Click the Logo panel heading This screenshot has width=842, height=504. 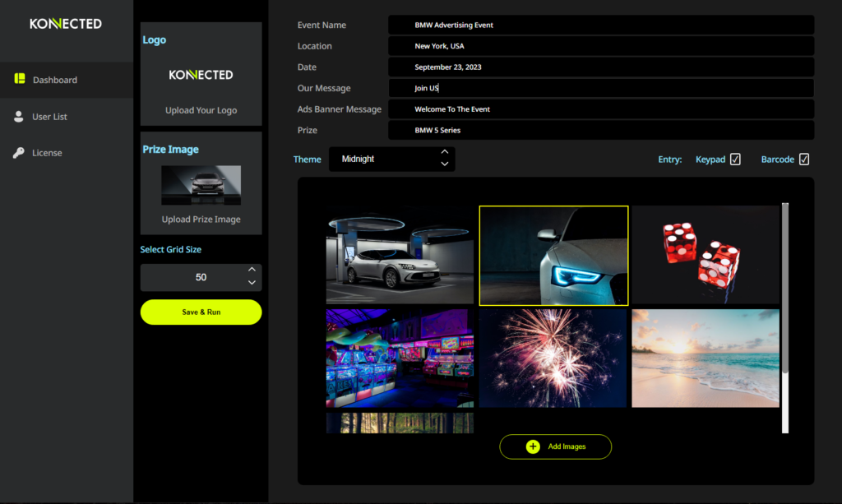[154, 39]
